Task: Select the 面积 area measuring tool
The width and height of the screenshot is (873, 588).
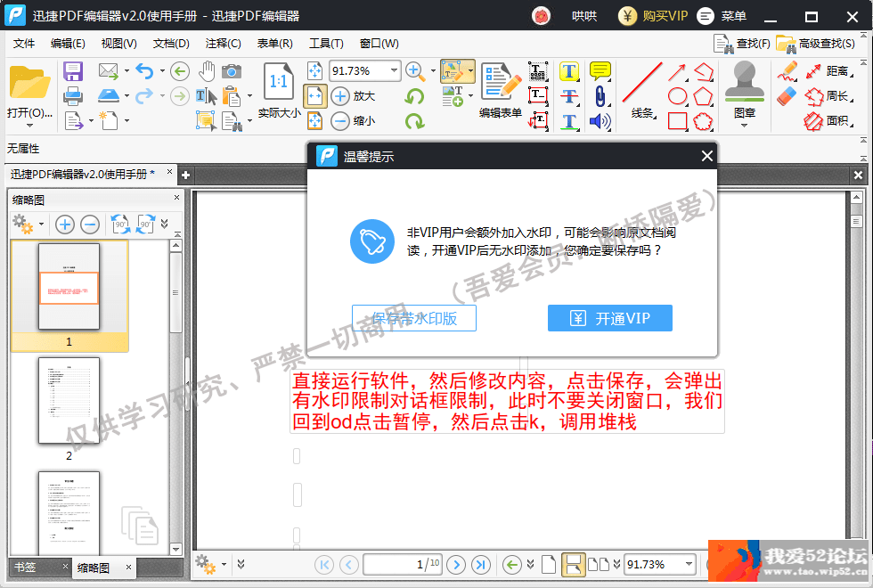Action: [829, 121]
